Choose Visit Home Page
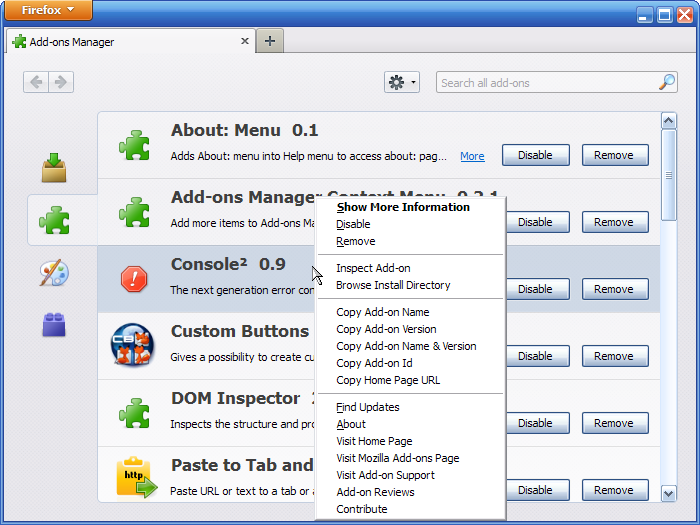 (410, 441)
